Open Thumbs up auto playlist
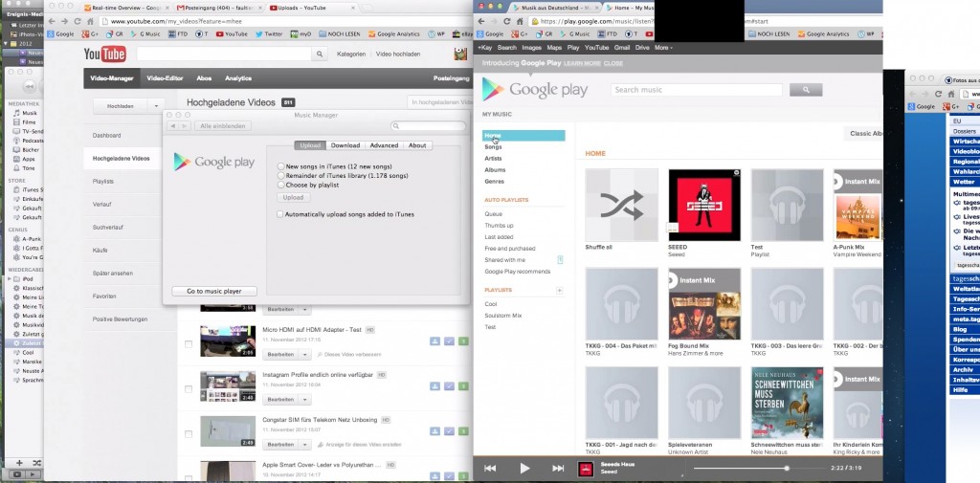Screen dimensions: 980x483 [499, 226]
